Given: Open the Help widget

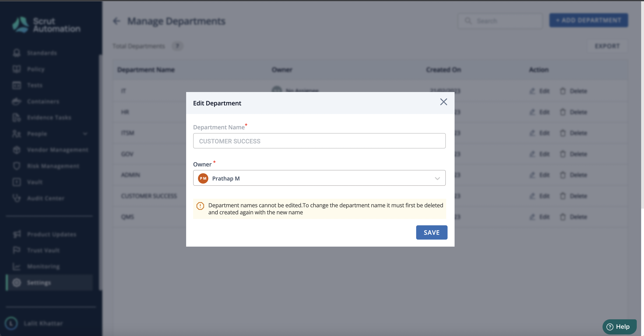Looking at the screenshot, I should [x=619, y=327].
